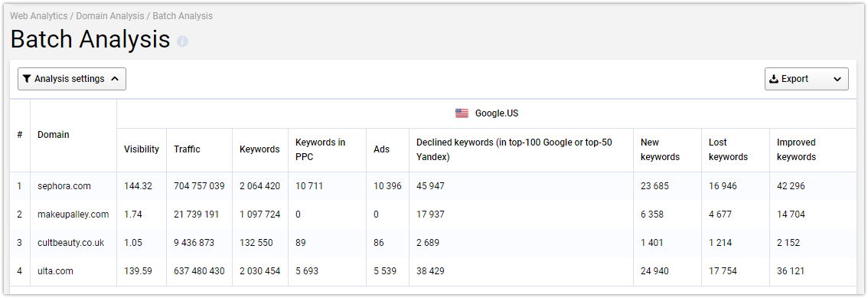Click the Keywords in PPC column header
Image resolution: width=868 pixels, height=298 pixels.
pos(321,149)
